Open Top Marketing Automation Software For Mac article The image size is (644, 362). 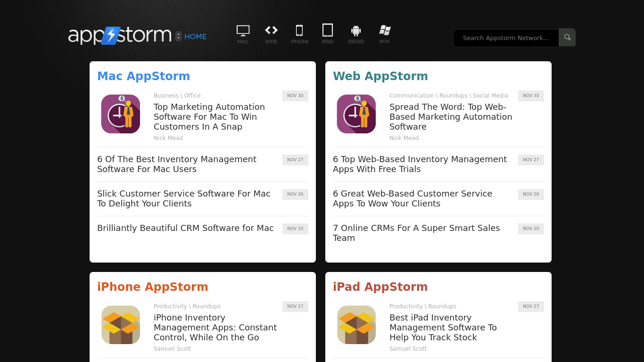point(209,117)
